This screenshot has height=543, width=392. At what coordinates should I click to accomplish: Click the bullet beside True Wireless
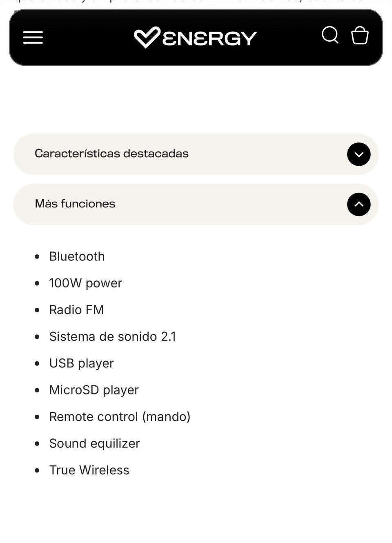click(x=37, y=471)
